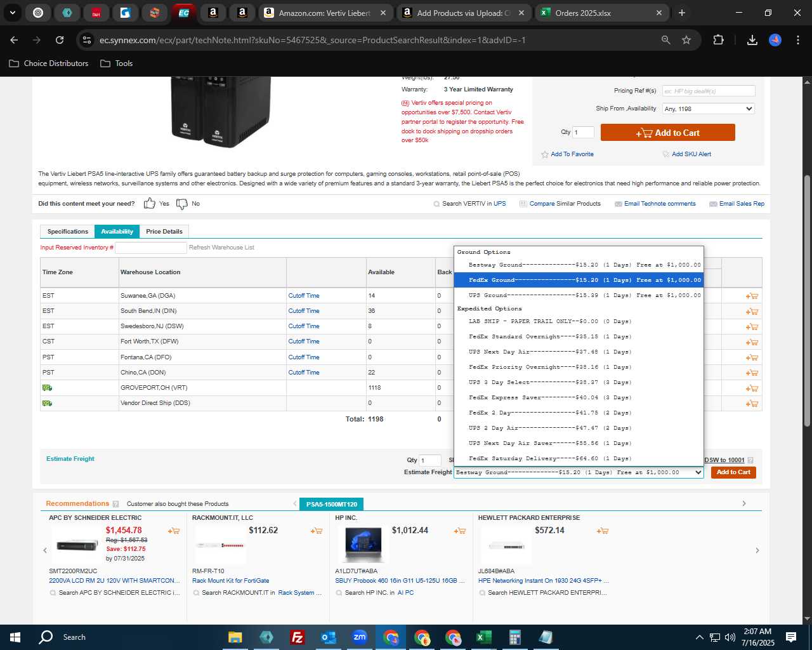Click Email Technote comments link
Image resolution: width=812 pixels, height=650 pixels.
(660, 204)
